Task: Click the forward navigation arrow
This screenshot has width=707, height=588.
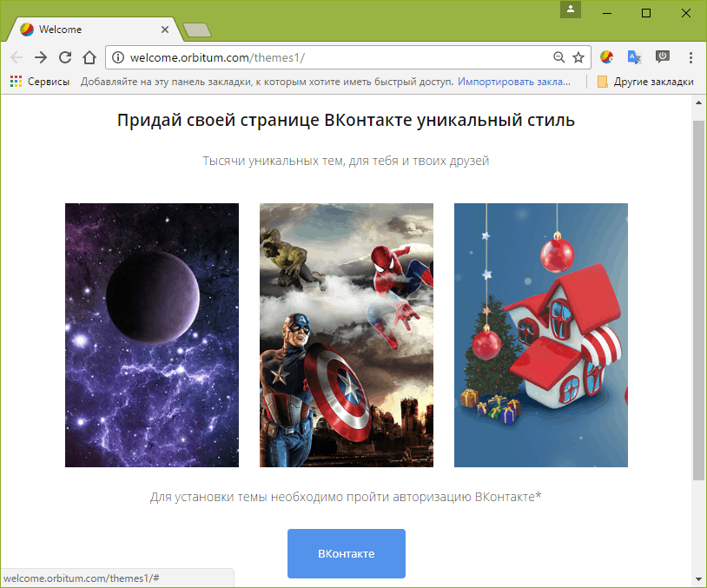Action: point(41,57)
